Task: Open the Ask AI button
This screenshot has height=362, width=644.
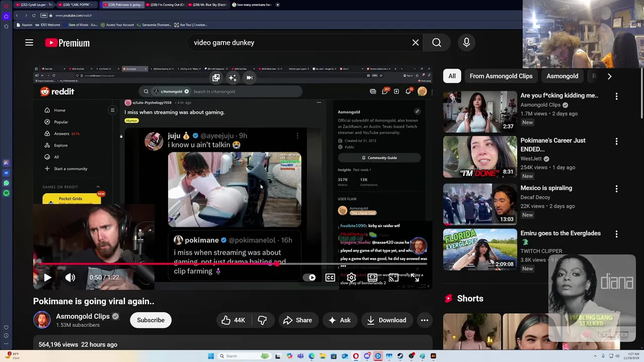Action: click(340, 320)
